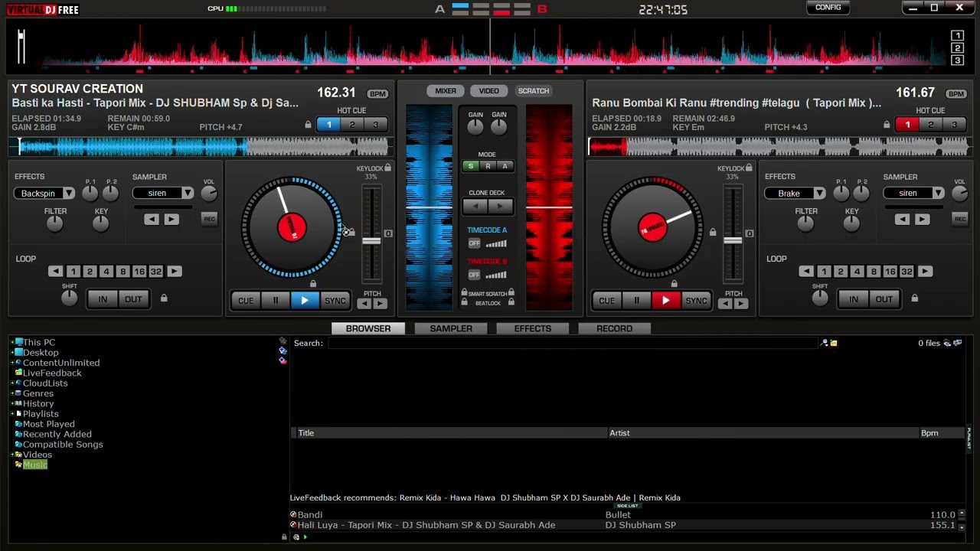Viewport: 980px width, 551px height.
Task: Toggle right deck hot cue lock
Action: [x=887, y=125]
